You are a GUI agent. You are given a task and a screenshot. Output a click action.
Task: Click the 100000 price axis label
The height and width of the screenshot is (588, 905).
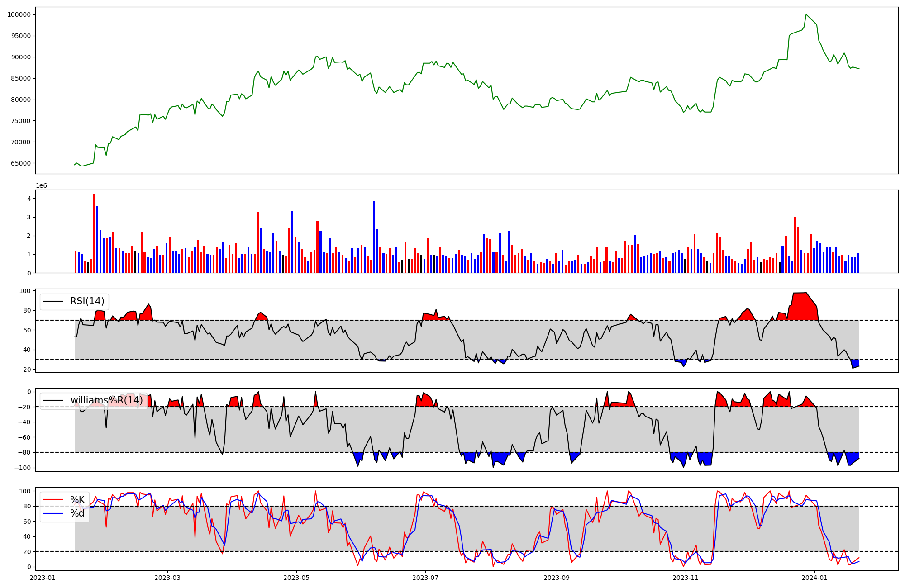[19, 14]
